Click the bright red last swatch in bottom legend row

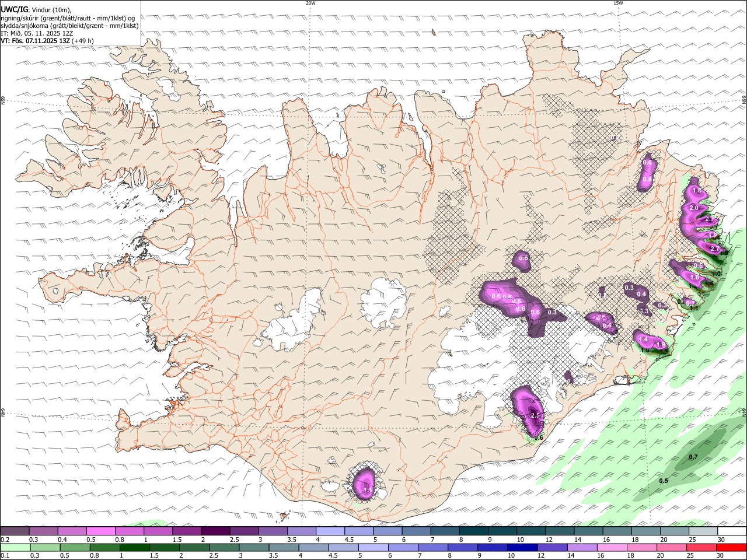point(731,548)
